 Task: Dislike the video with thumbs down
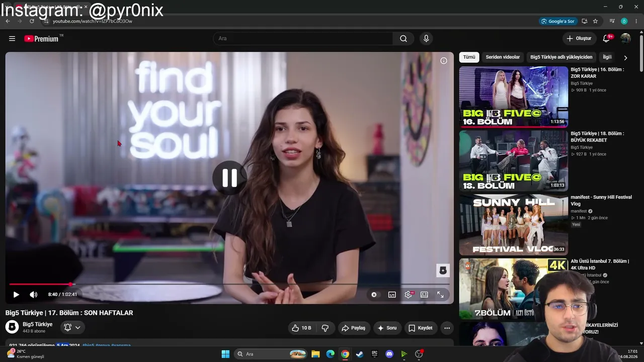[325, 328]
